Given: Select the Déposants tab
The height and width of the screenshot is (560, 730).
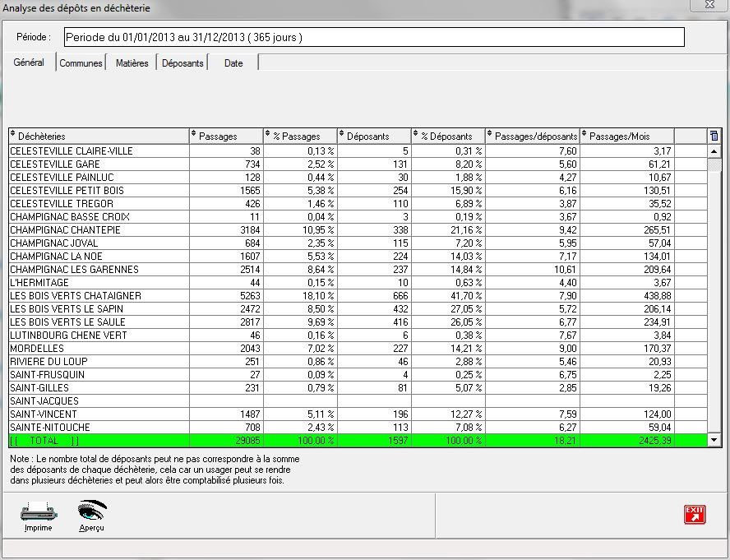Looking at the screenshot, I should [182, 63].
